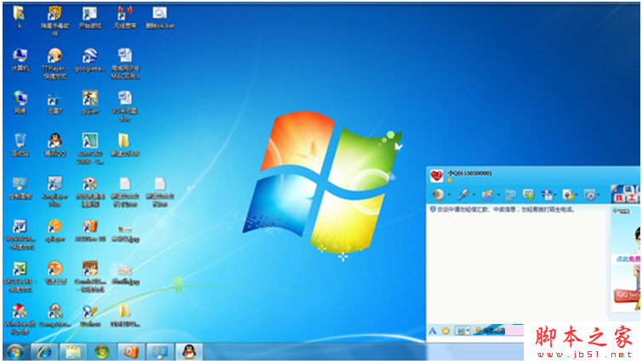Click the orange camera app taskbar icon
Image resolution: width=642 pixels, height=364 pixels.
point(131,352)
